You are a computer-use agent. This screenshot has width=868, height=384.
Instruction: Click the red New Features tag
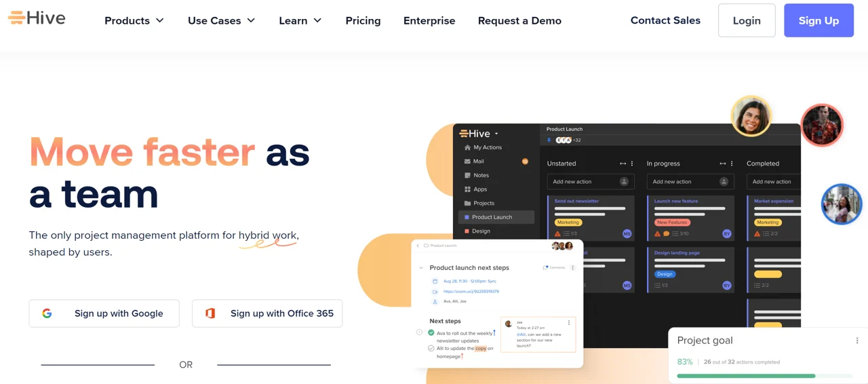tap(672, 223)
